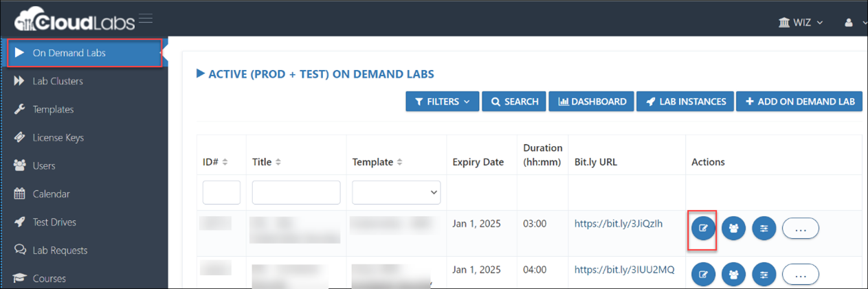The height and width of the screenshot is (289, 868).
Task: Open the DASHBOARD button
Action: coord(592,101)
